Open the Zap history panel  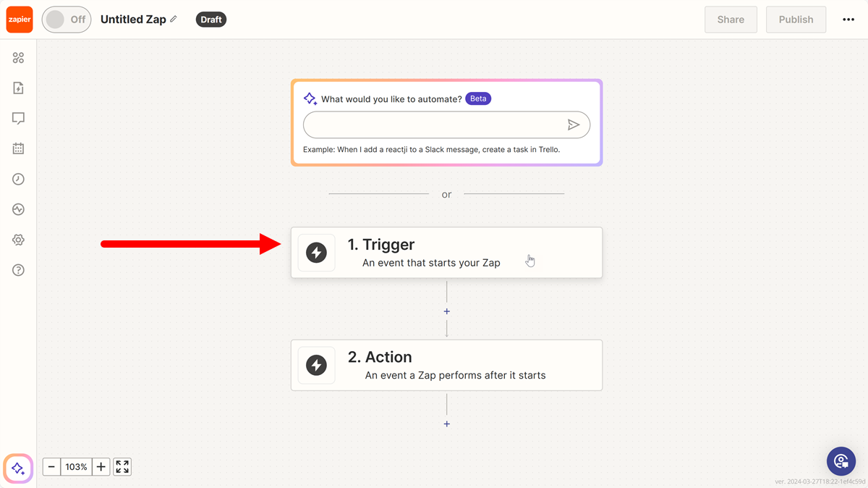tap(19, 179)
